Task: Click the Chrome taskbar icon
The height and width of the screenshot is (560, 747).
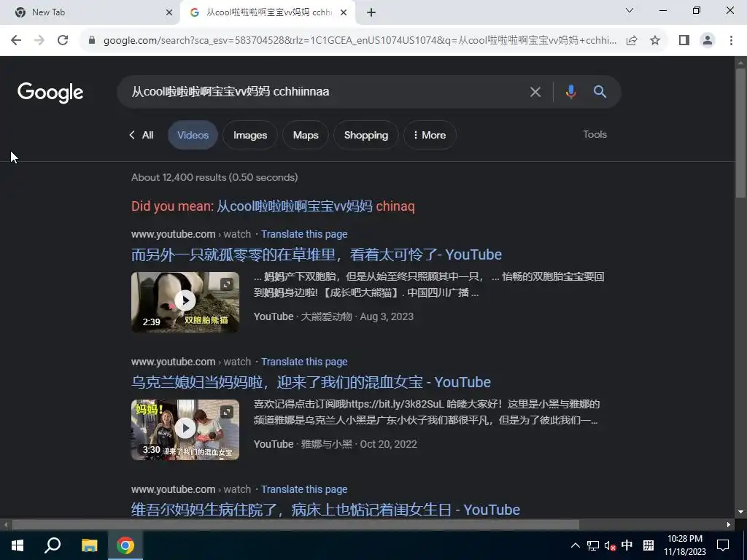Action: tap(125, 545)
